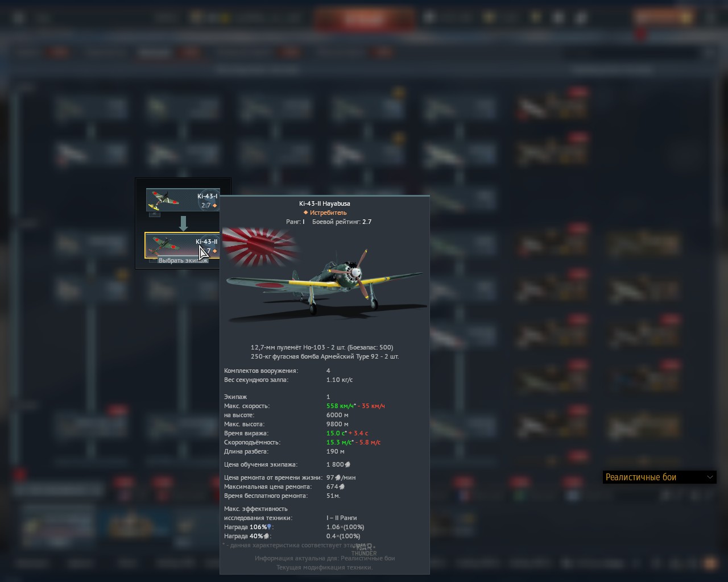Open the Реалистичные бои game mode dropdown
This screenshot has width=728, height=582.
tap(659, 477)
